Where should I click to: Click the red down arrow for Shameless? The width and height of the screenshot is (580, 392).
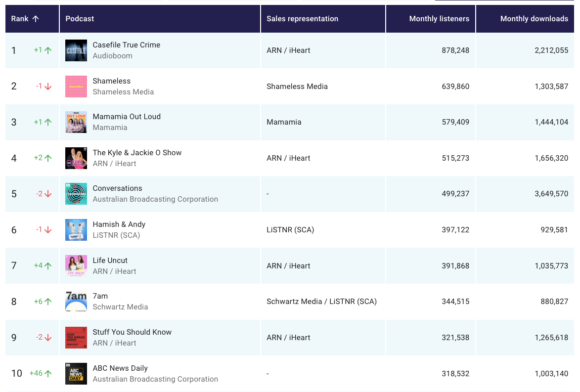tap(48, 87)
